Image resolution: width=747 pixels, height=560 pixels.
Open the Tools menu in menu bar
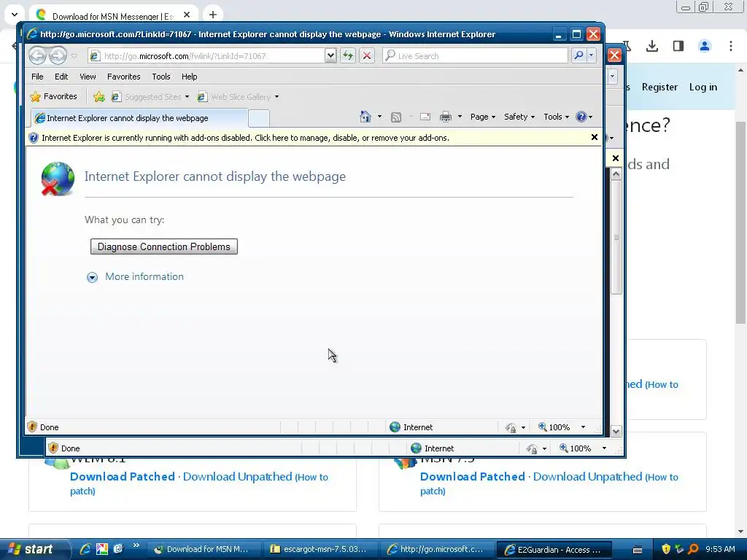(x=161, y=76)
